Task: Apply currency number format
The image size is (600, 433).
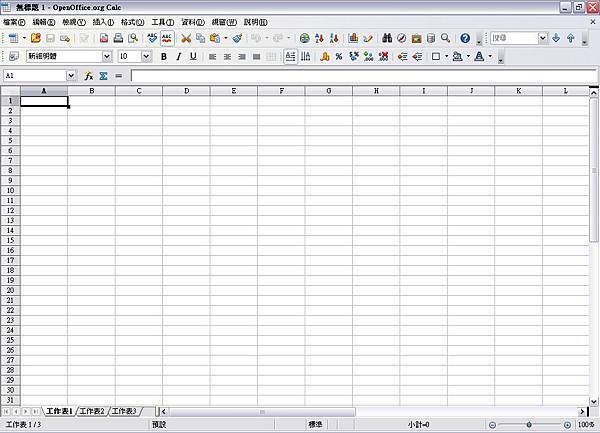Action: point(324,56)
